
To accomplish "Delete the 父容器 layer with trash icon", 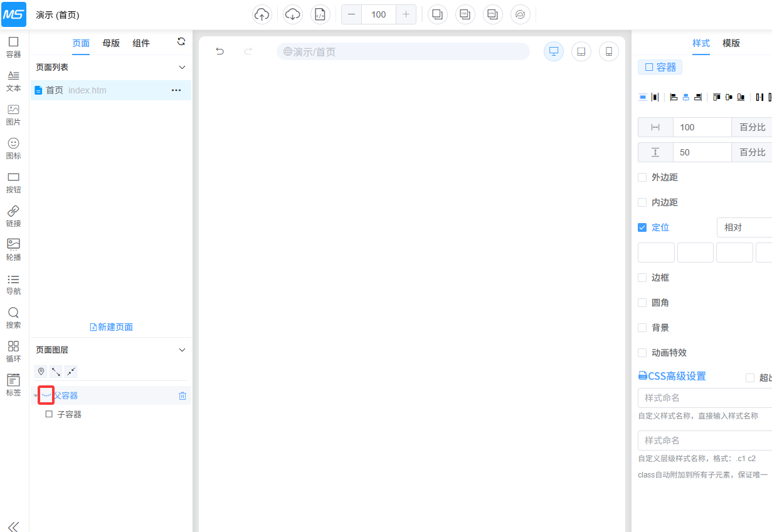I will 182,396.
